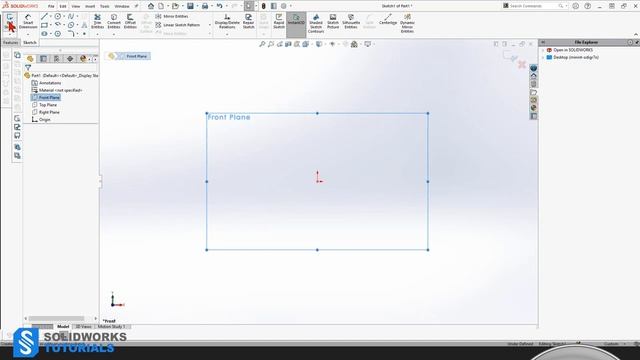Select Front Plane in feature tree

click(46, 98)
